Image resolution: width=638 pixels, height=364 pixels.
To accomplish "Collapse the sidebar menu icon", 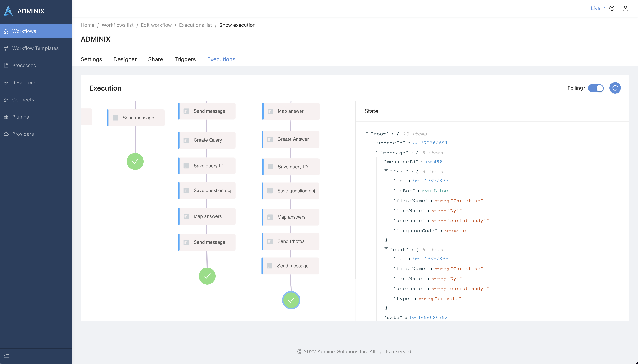I will pos(6,355).
